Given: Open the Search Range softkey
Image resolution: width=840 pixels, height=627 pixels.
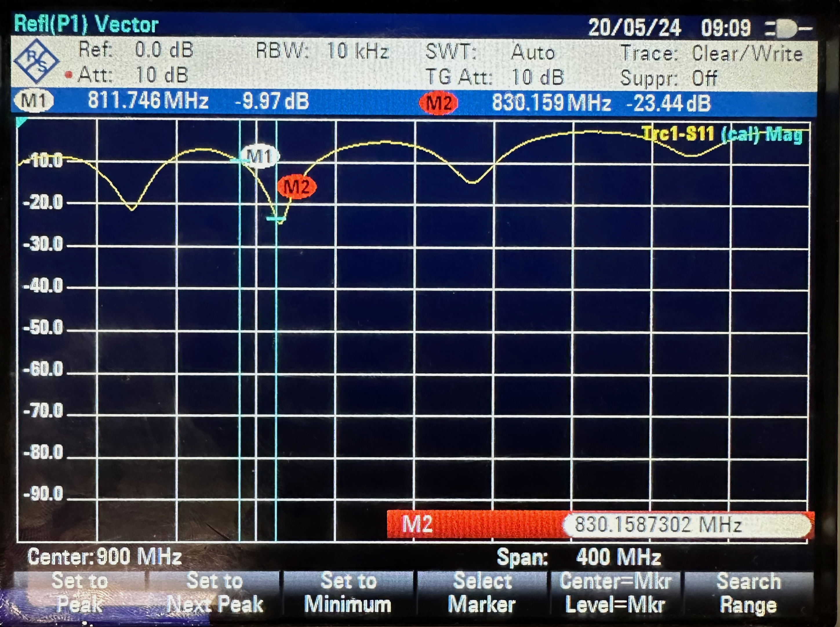Looking at the screenshot, I should tap(749, 593).
